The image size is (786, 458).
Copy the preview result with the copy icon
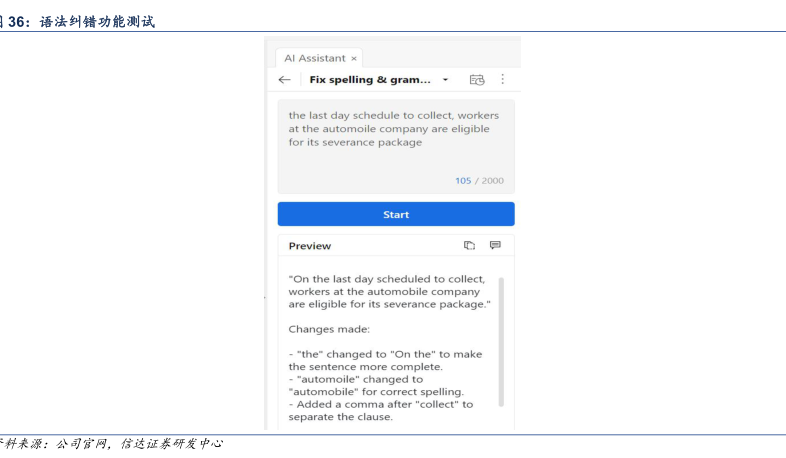coord(469,245)
